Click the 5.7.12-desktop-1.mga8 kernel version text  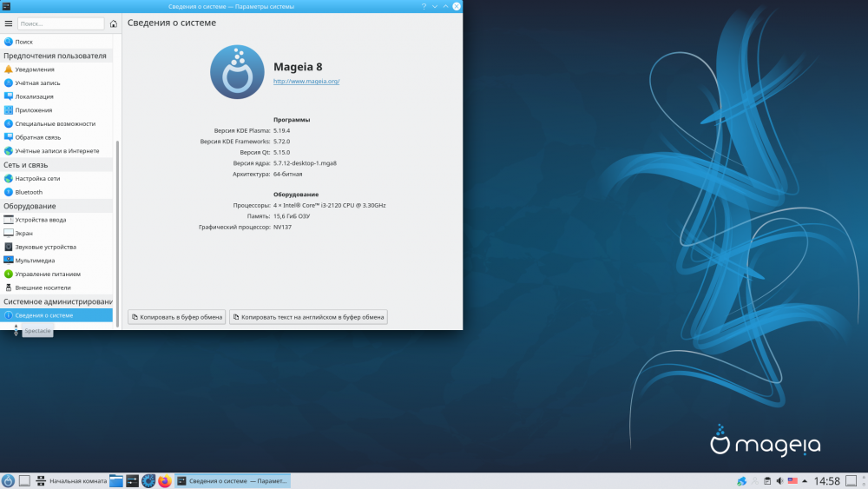(x=305, y=163)
